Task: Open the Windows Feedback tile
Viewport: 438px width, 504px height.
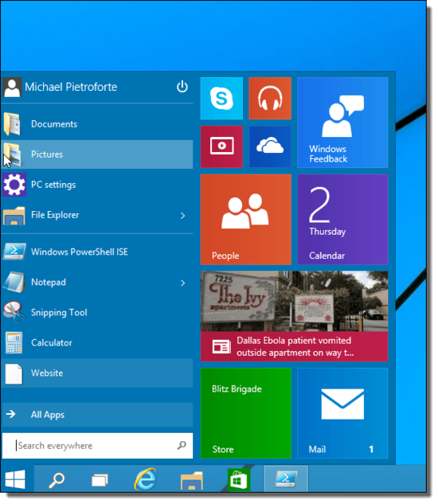Action: (x=342, y=123)
